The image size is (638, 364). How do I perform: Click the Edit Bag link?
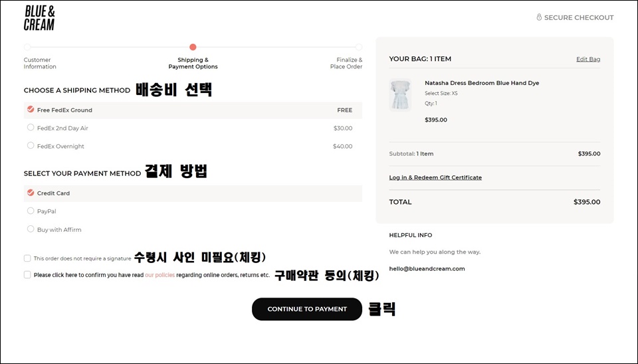point(588,59)
